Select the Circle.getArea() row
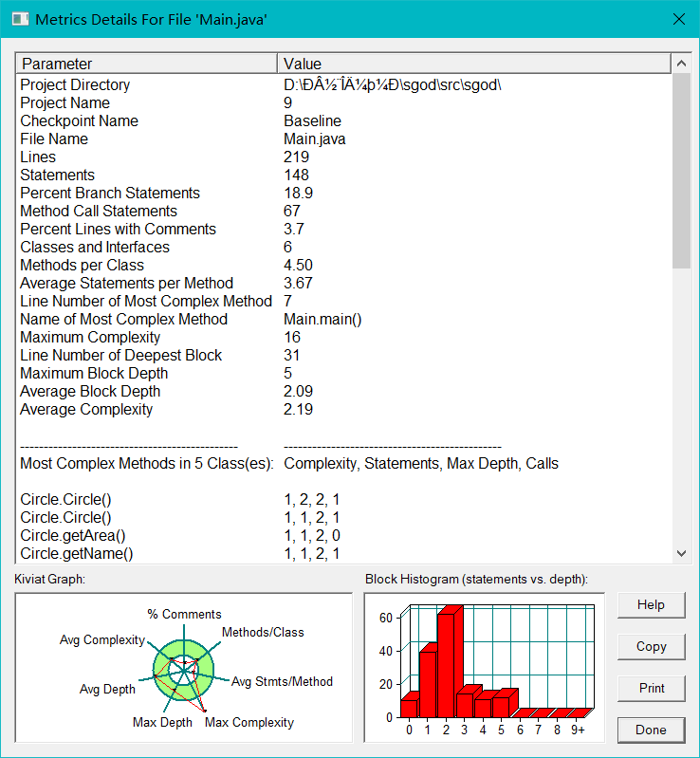This screenshot has height=758, width=700. pyautogui.click(x=343, y=535)
